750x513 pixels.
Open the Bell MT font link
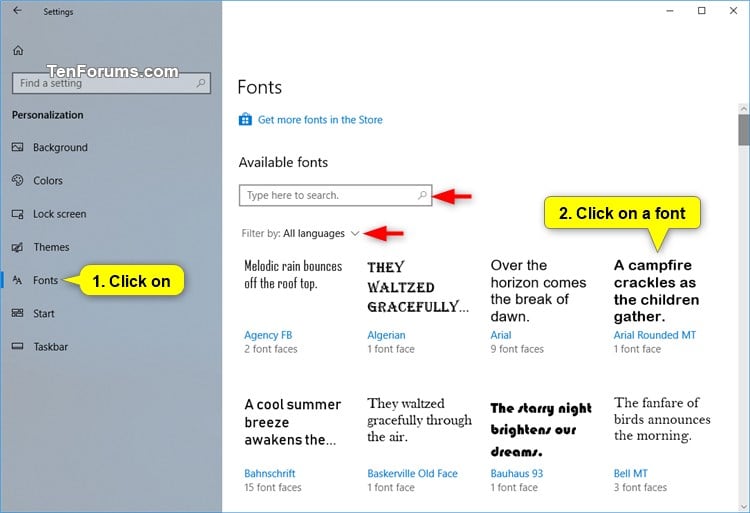630,473
